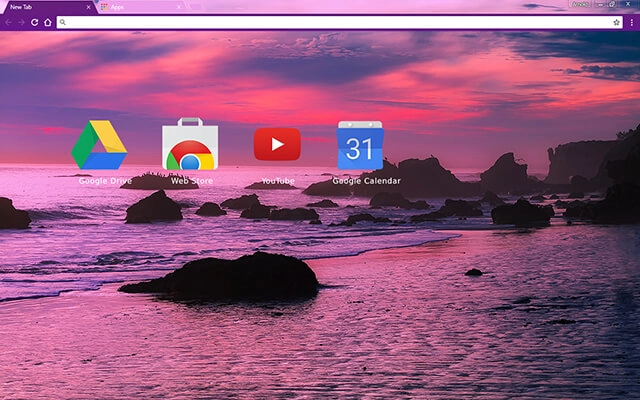The image size is (640, 400).
Task: Close the Apps tab
Action: coord(178,7)
